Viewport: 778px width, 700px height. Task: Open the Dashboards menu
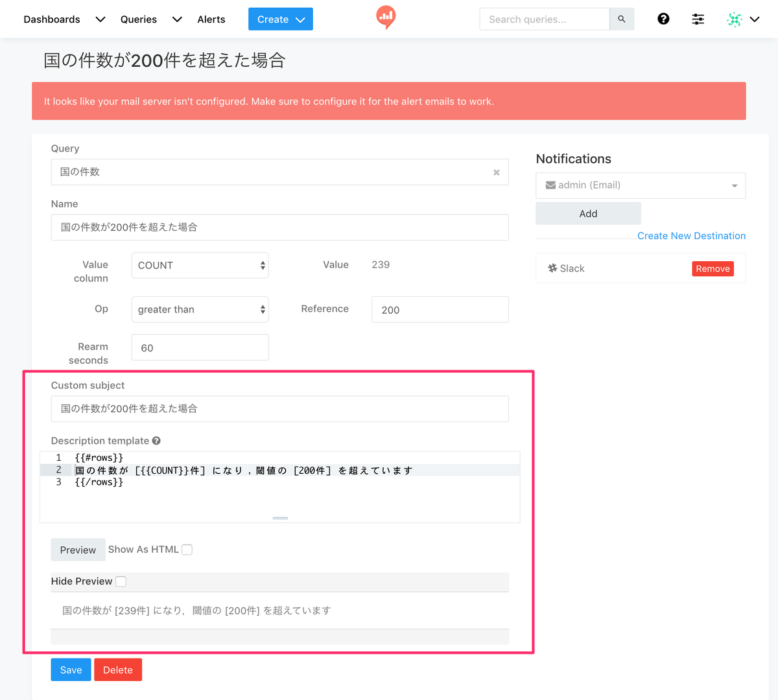pos(52,19)
